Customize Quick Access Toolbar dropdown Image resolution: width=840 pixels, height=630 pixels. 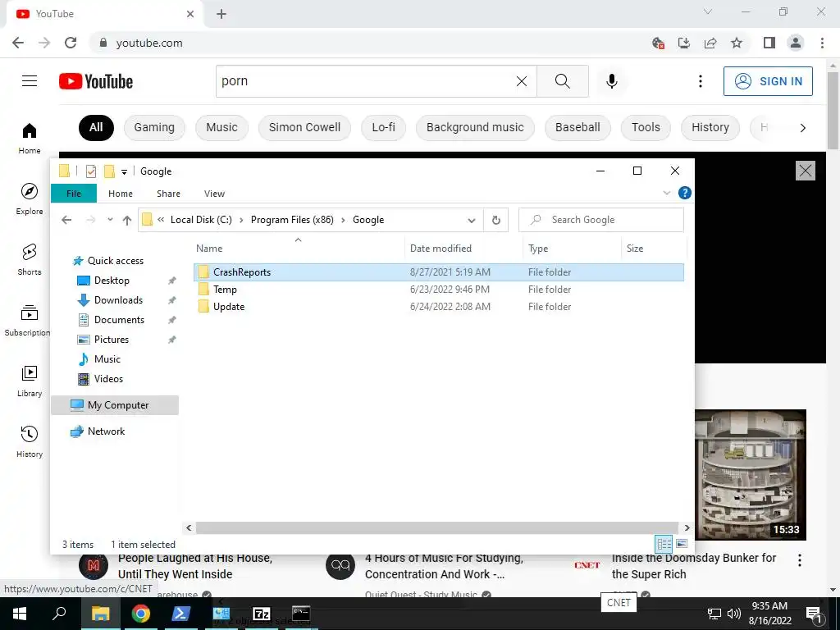[x=125, y=172]
